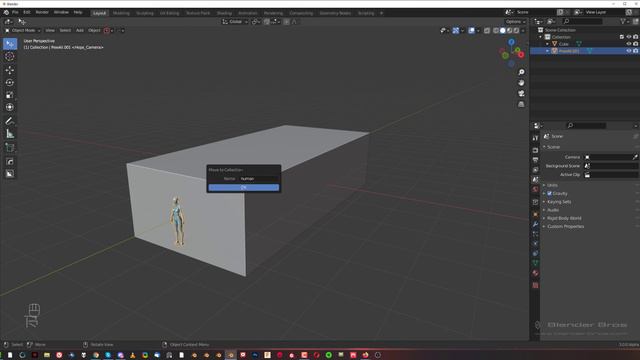Screen dimensions: 640x360
Task: Open the Render properties tab
Action: click(535, 150)
